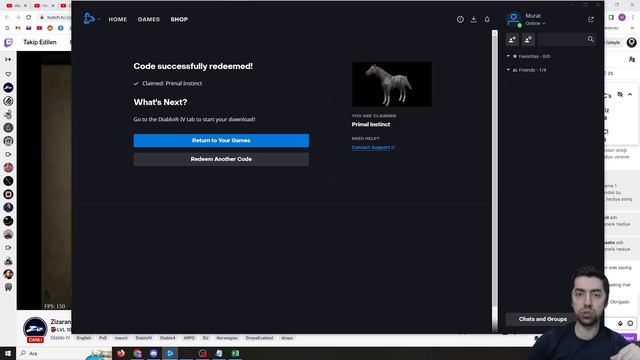This screenshot has width=640, height=360.
Task: Switch to the second YouTube browser tab
Action: tap(44, 6)
